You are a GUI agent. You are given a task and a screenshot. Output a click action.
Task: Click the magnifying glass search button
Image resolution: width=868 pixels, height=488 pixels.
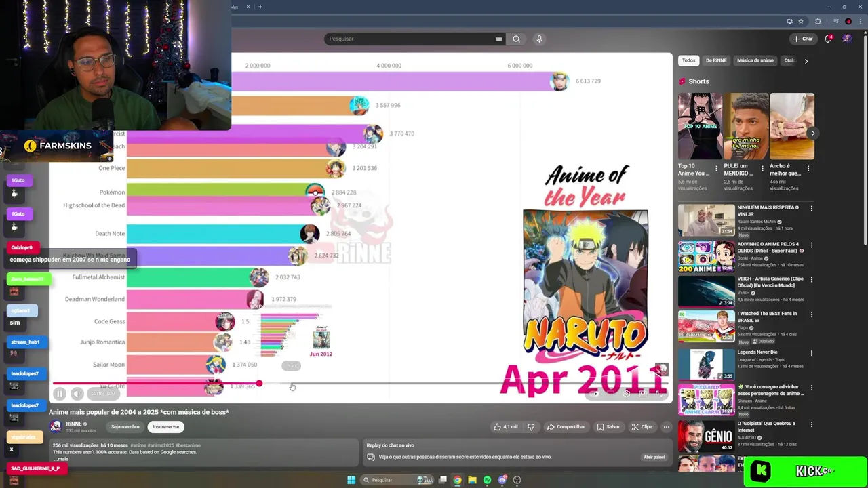516,39
